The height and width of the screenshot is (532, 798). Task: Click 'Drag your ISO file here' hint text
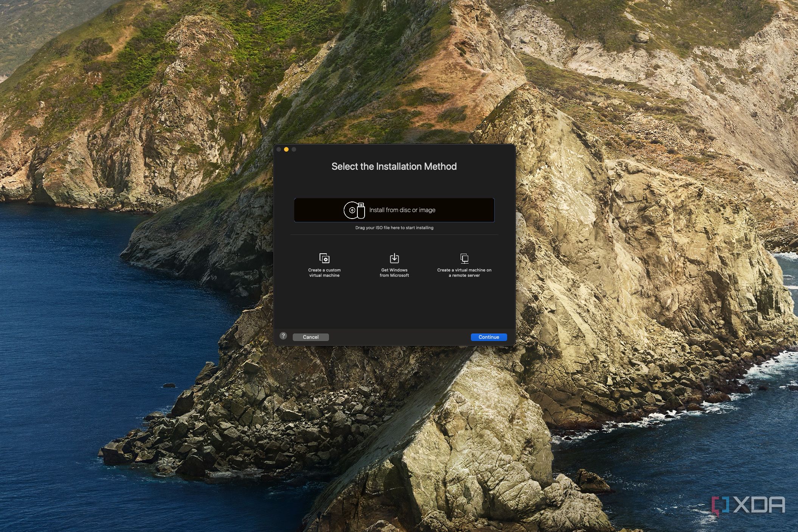tap(394, 228)
